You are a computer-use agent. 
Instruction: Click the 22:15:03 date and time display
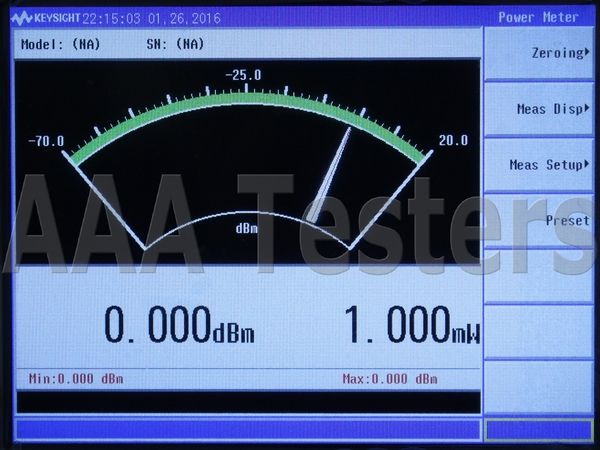[152, 18]
